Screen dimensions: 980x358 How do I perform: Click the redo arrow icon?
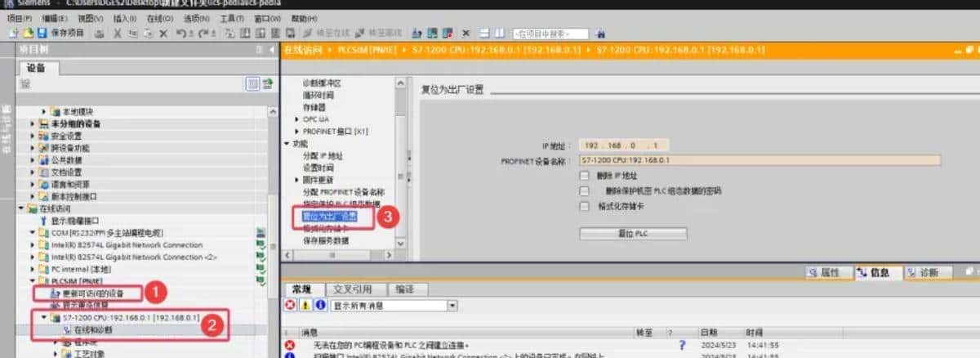click(203, 34)
